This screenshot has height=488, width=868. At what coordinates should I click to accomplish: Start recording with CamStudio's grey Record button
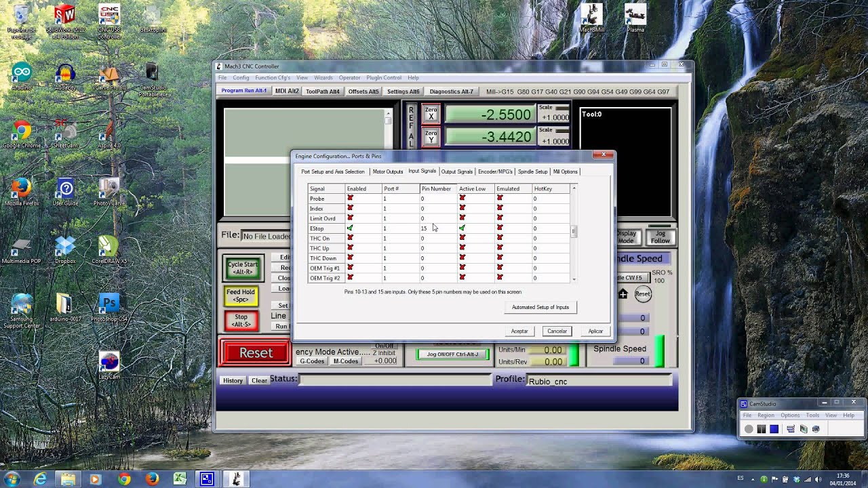[x=749, y=429]
